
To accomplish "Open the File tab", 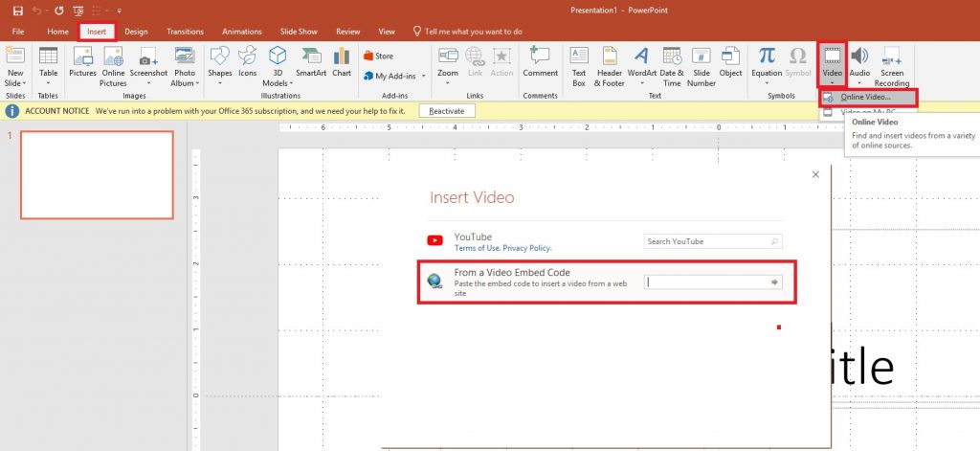I will (x=18, y=32).
